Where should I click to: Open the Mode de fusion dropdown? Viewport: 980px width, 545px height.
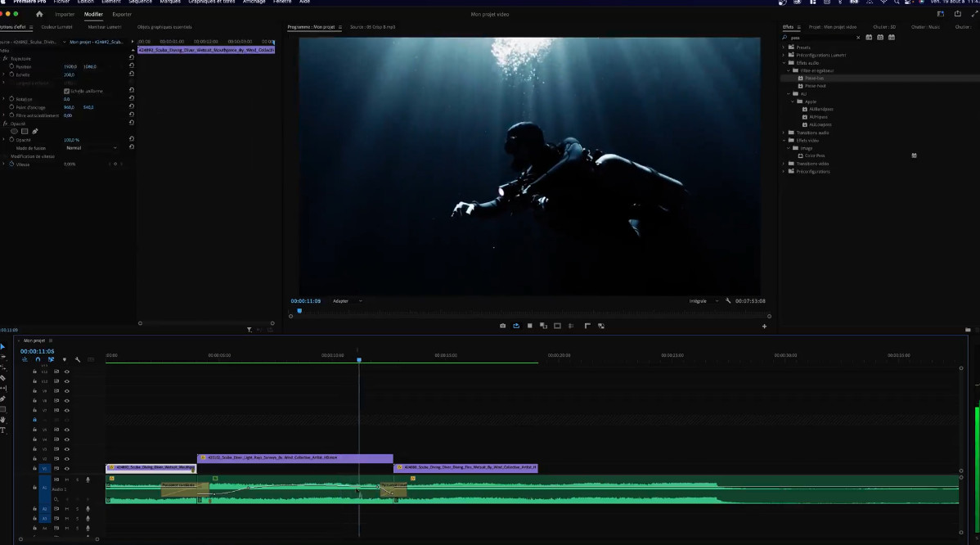[x=92, y=148]
